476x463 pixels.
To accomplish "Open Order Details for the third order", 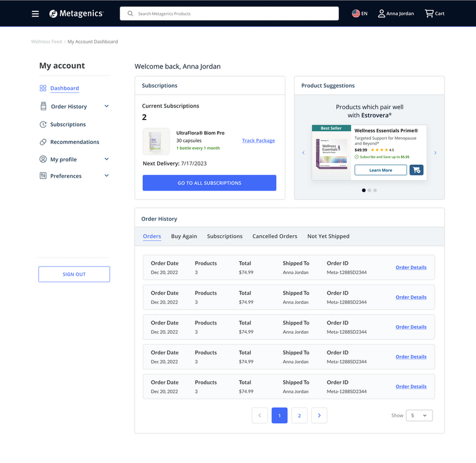I will (x=411, y=327).
